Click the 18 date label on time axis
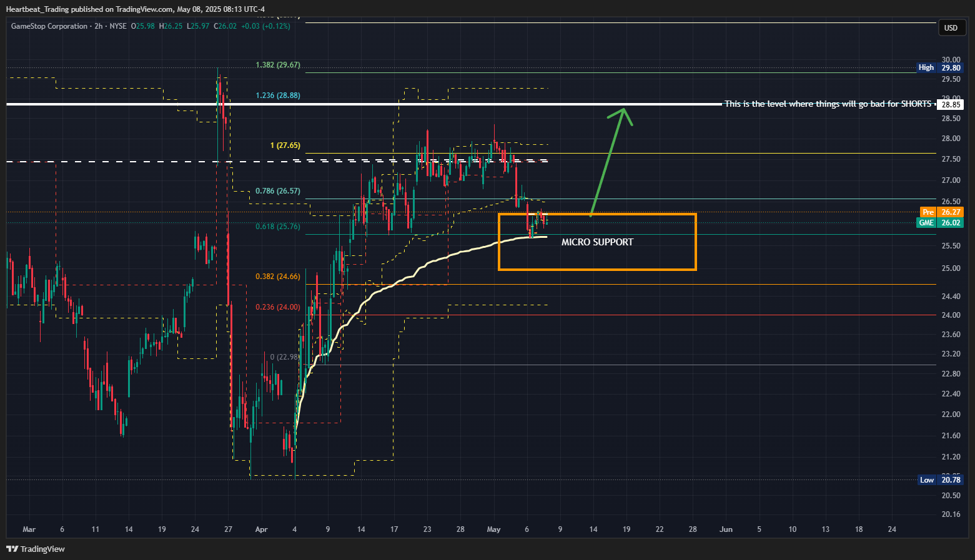This screenshot has height=560, width=975. click(x=859, y=529)
